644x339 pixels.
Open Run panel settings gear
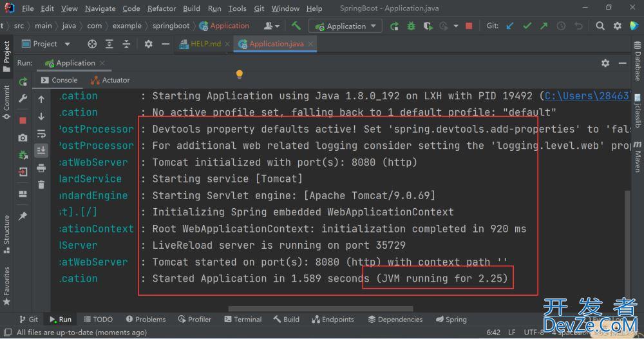point(605,63)
